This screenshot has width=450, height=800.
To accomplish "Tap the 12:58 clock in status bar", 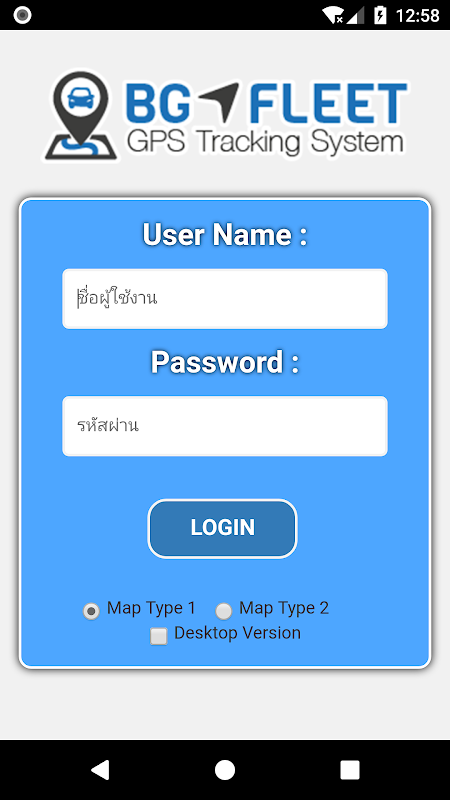I will point(417,16).
